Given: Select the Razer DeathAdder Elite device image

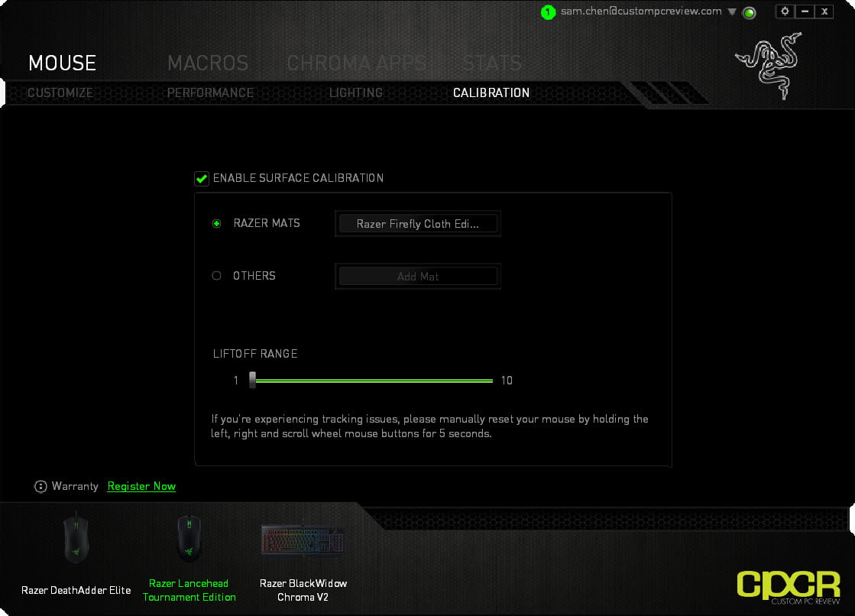Looking at the screenshot, I should pos(76,537).
